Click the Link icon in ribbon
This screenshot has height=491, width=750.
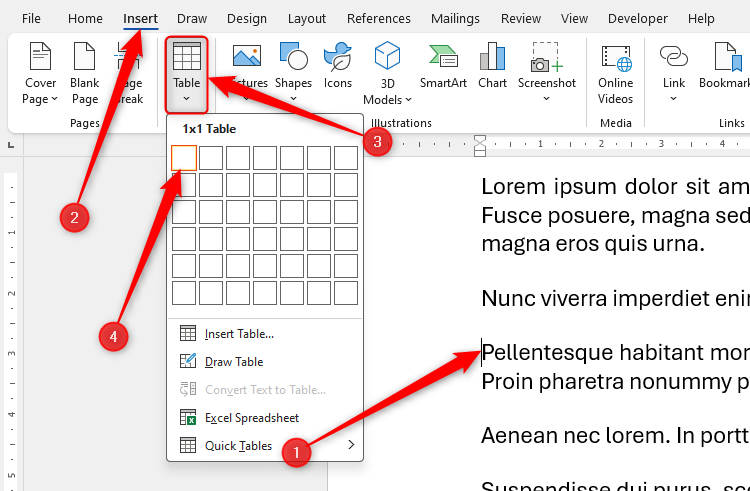pos(674,60)
